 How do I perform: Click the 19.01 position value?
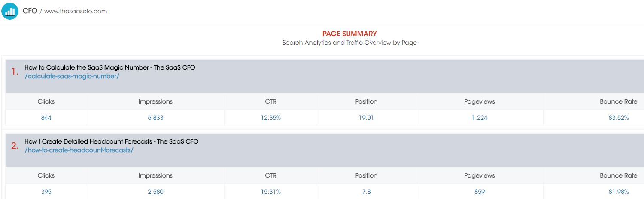click(x=366, y=118)
